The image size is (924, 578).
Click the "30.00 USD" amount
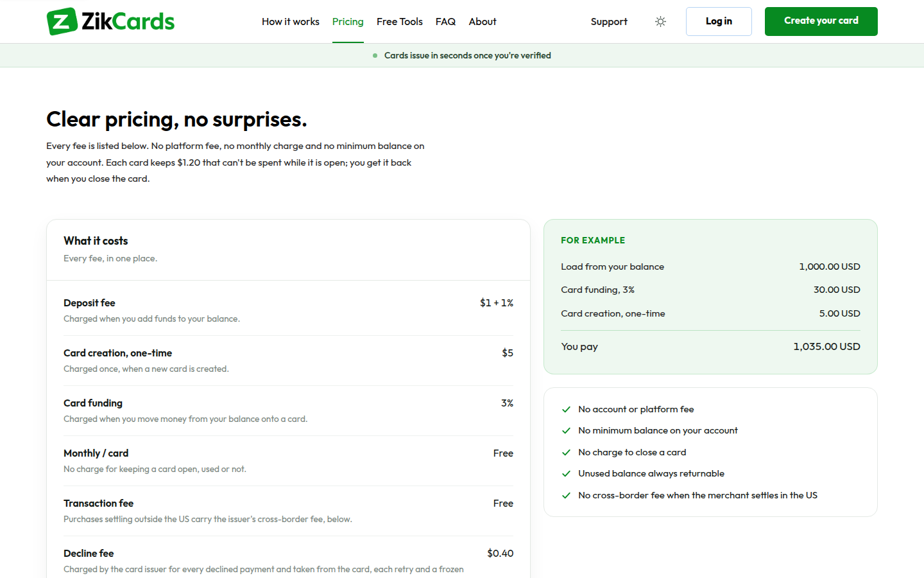tap(837, 290)
